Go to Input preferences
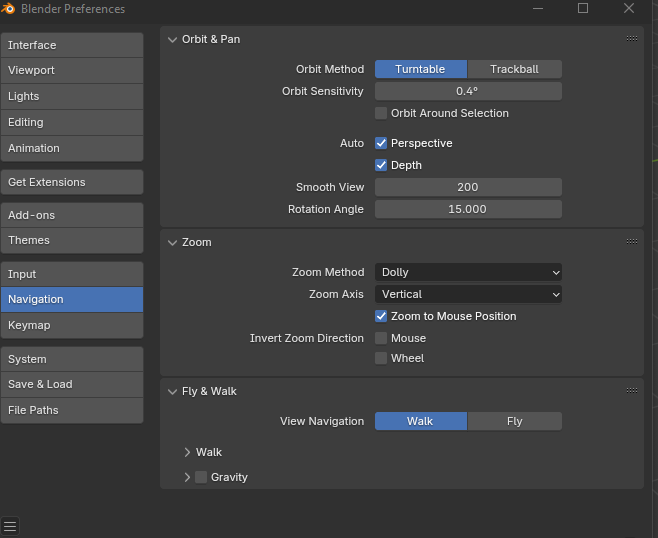This screenshot has height=538, width=658. coord(72,274)
